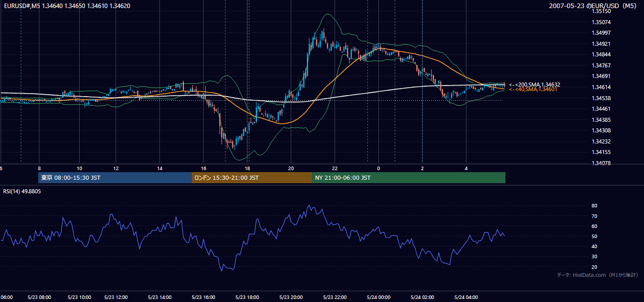Screen dimensions: 644x302
Task: Click price axis label 1.34767
Action: pos(601,65)
